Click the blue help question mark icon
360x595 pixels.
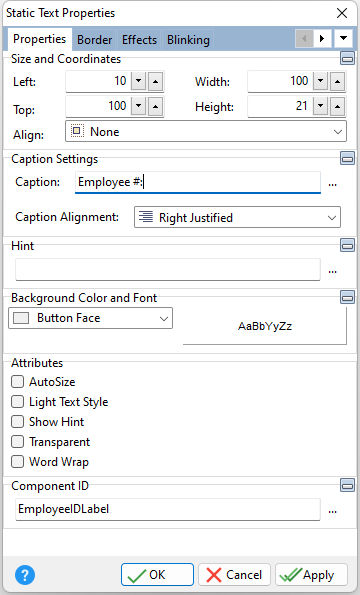click(x=25, y=575)
